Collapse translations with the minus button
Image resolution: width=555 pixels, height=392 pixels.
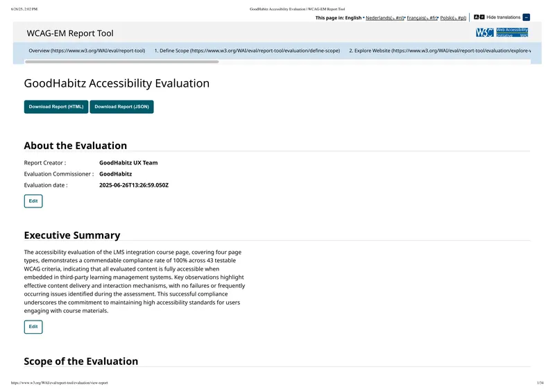527,17
